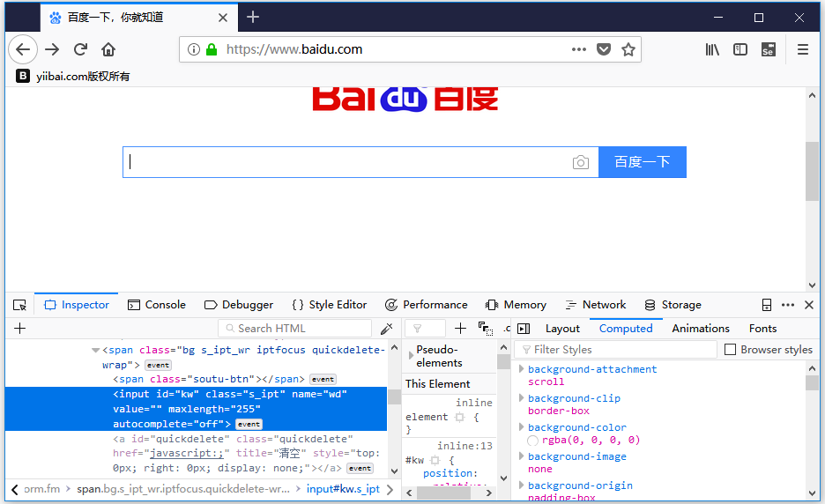Open the Style Editor panel
Image resolution: width=825 pixels, height=504 pixels.
click(330, 305)
